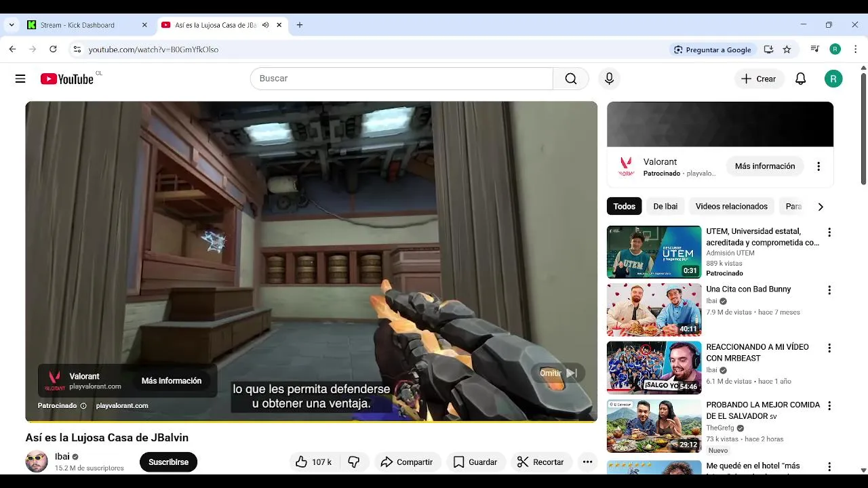Save video with Guardar button
The width and height of the screenshot is (868, 488).
click(x=475, y=462)
